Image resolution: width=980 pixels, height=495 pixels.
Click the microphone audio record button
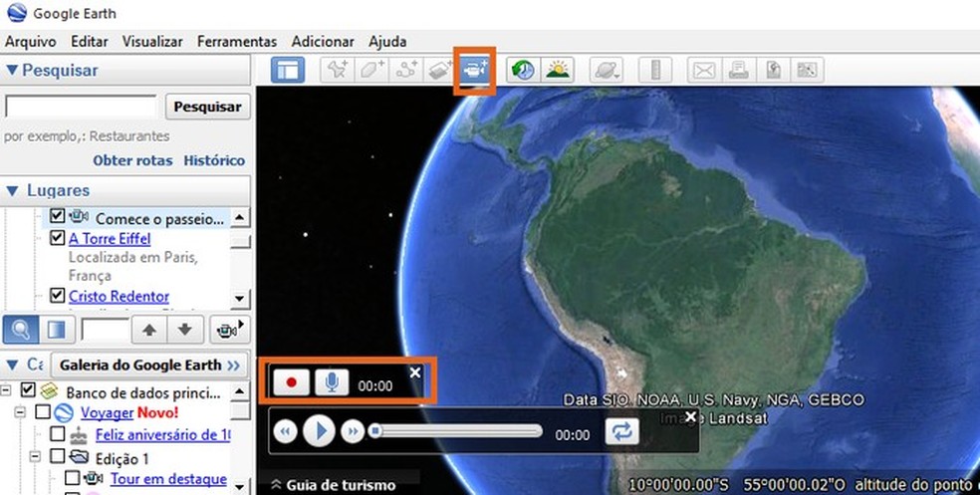332,381
